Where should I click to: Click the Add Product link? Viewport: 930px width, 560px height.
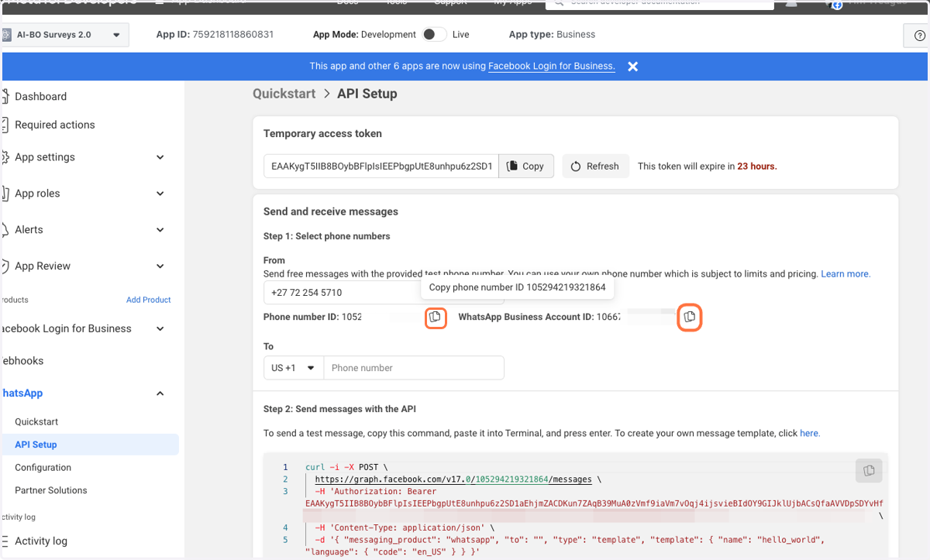[x=149, y=300]
